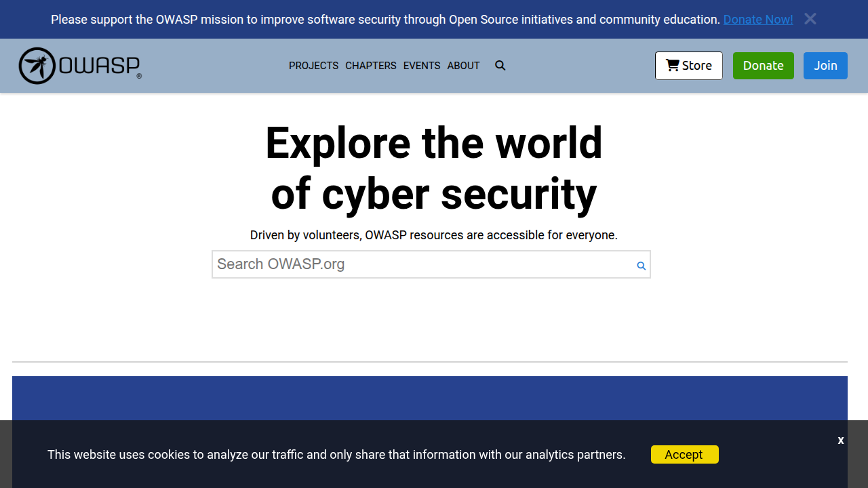
Task: Open the About menu
Action: (464, 66)
